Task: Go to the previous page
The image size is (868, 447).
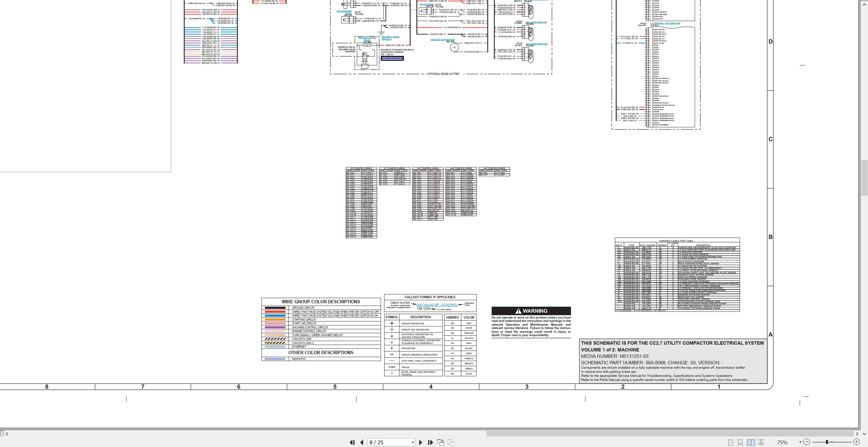Action: (362, 442)
